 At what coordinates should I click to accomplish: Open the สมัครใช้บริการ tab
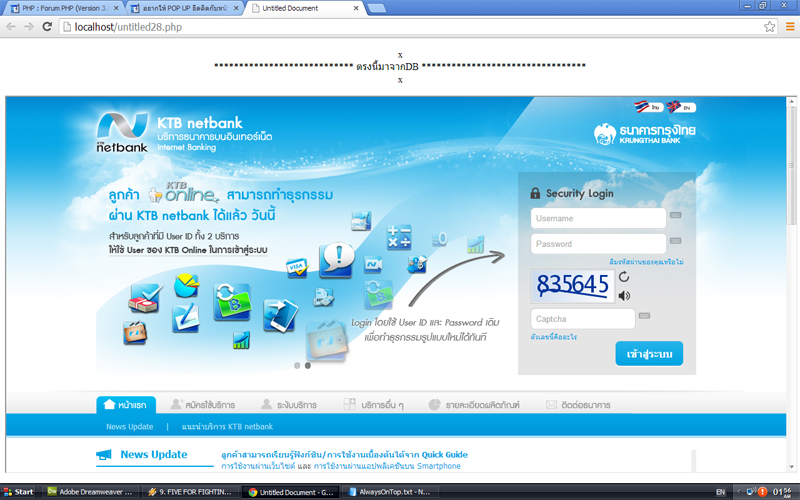(203, 405)
